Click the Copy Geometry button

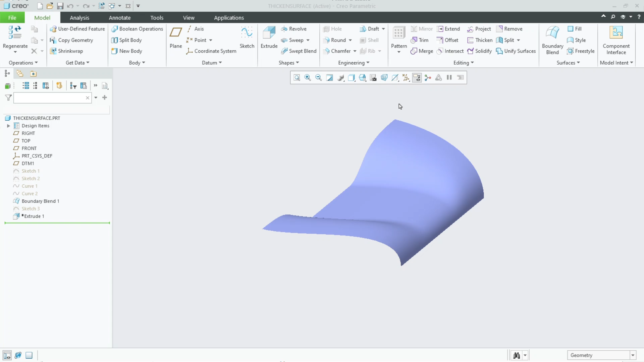[x=71, y=40]
